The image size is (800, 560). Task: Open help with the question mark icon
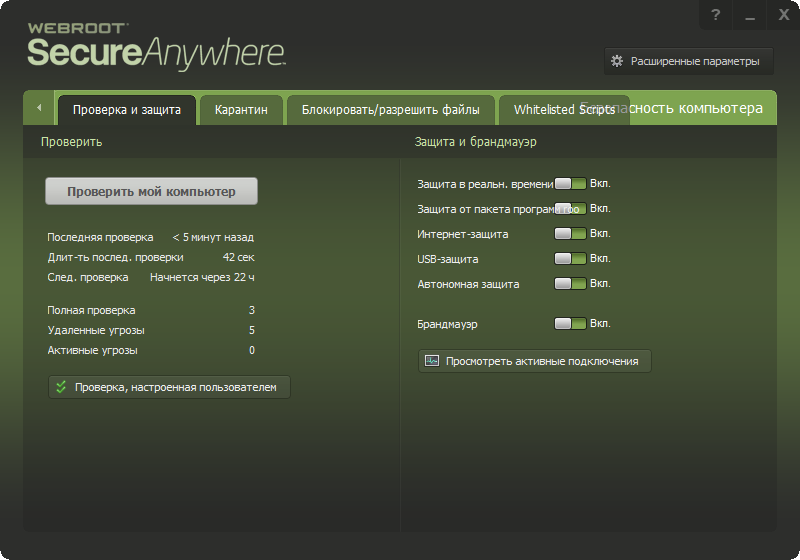point(716,15)
